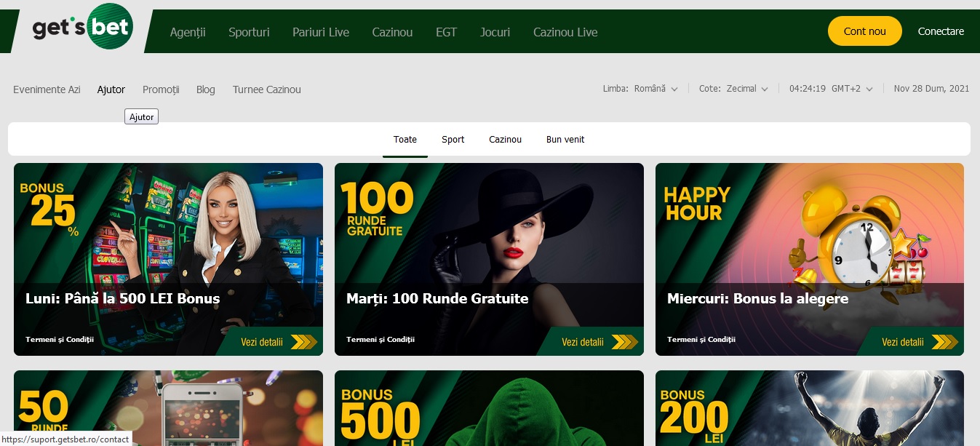Open the Agenții menu item
980x446 pixels.
188,32
